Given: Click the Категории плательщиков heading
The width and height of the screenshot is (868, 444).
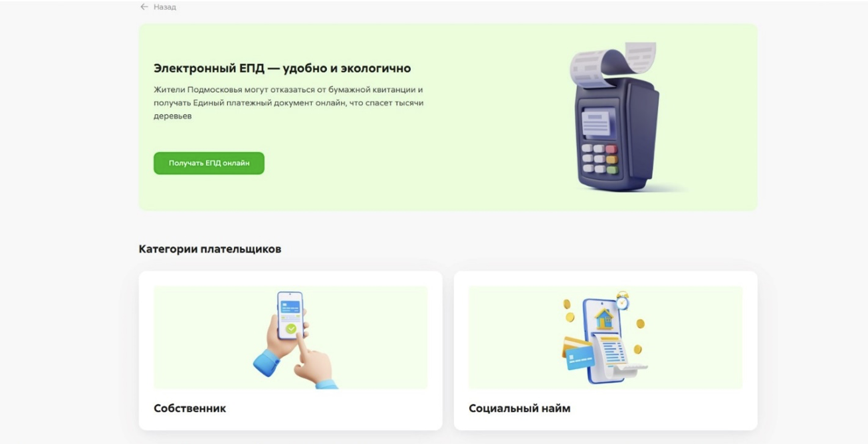Looking at the screenshot, I should pyautogui.click(x=210, y=249).
